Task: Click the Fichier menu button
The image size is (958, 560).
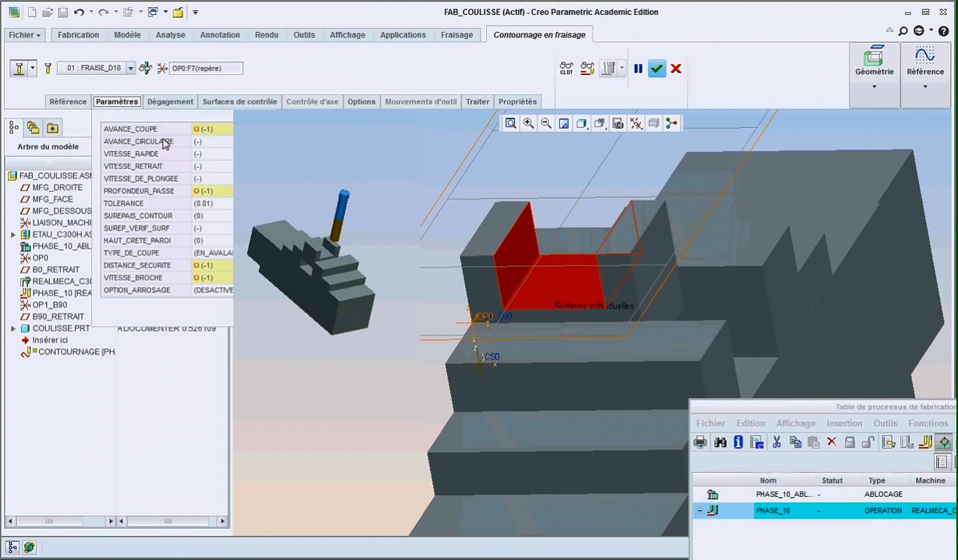Action: tap(26, 35)
